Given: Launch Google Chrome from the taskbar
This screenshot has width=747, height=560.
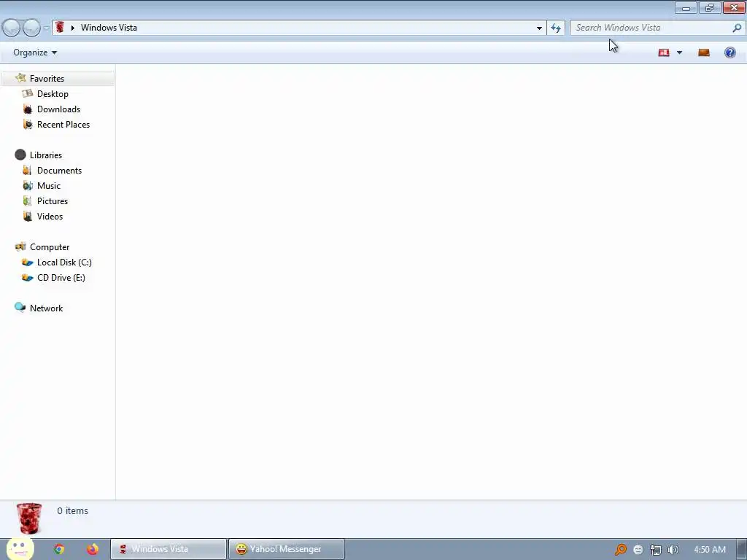Looking at the screenshot, I should point(59,549).
